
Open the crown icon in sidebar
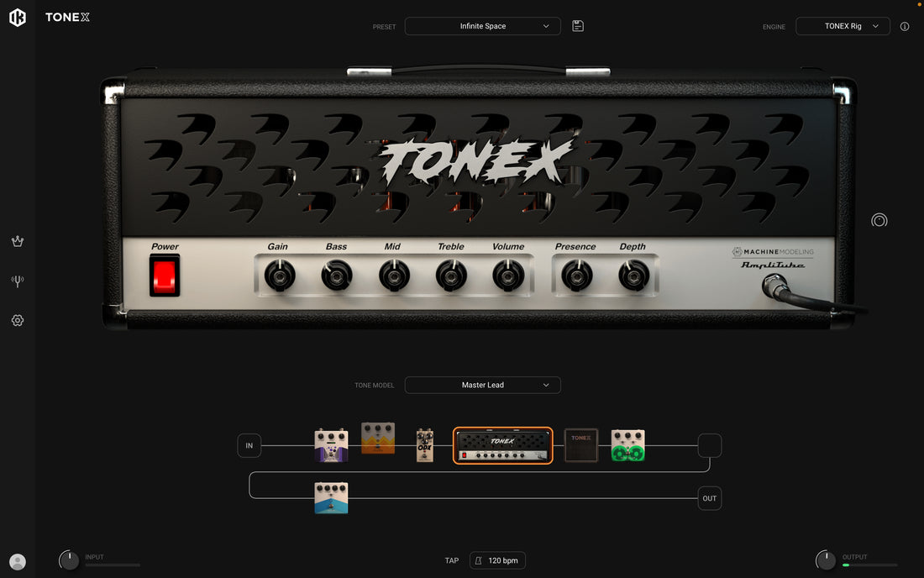pos(18,241)
